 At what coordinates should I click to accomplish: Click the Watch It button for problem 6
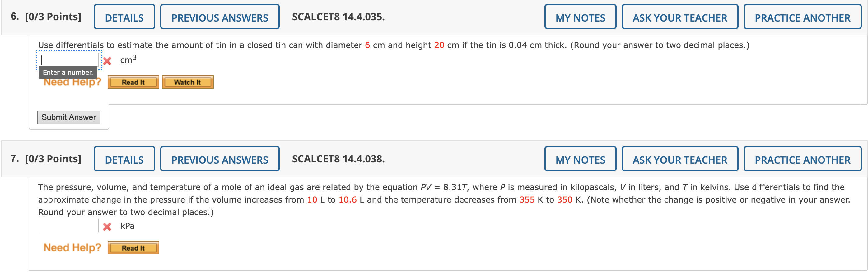[187, 82]
